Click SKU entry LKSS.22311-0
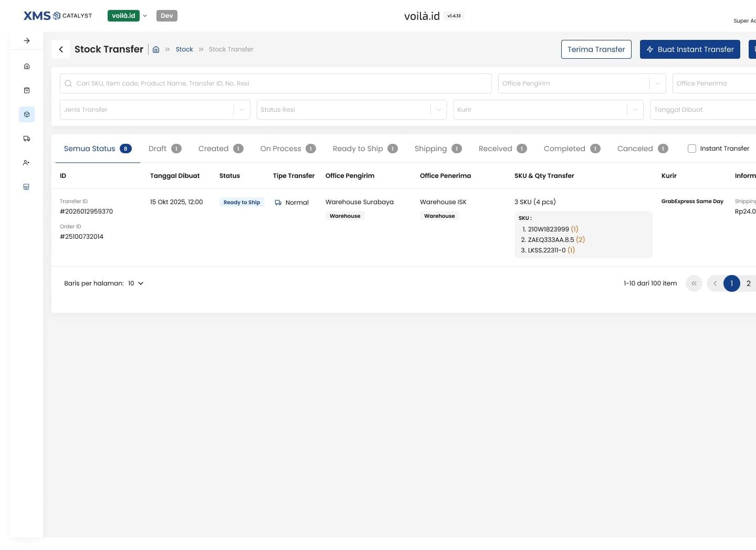 [x=548, y=250]
